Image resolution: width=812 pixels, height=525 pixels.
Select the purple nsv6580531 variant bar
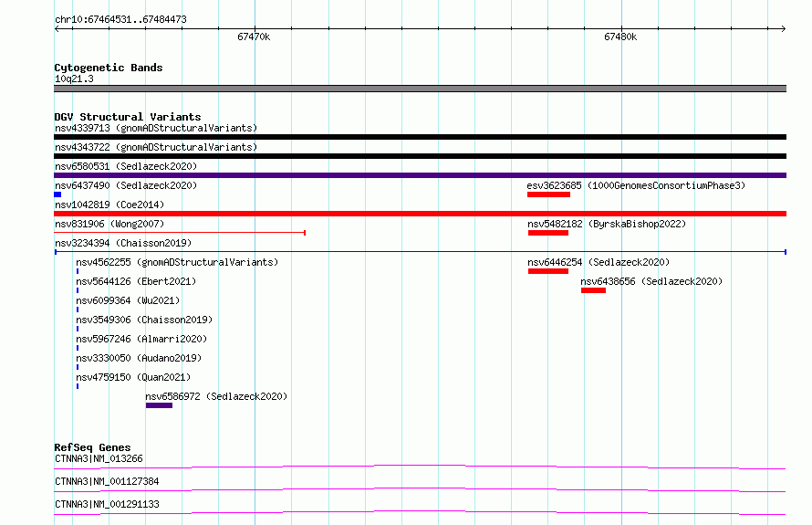[x=420, y=175]
